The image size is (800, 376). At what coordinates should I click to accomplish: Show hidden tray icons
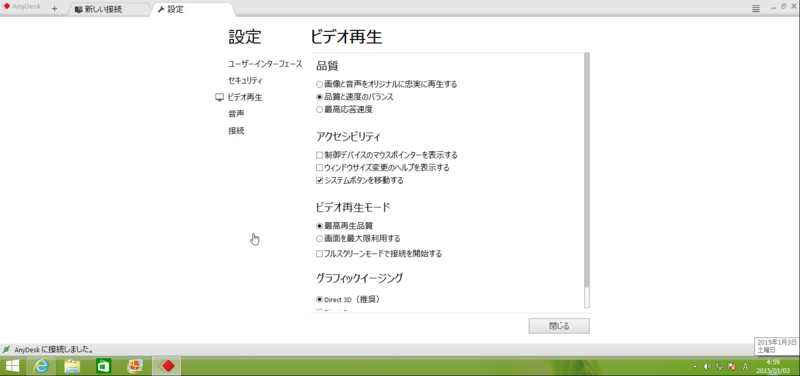[x=695, y=367]
